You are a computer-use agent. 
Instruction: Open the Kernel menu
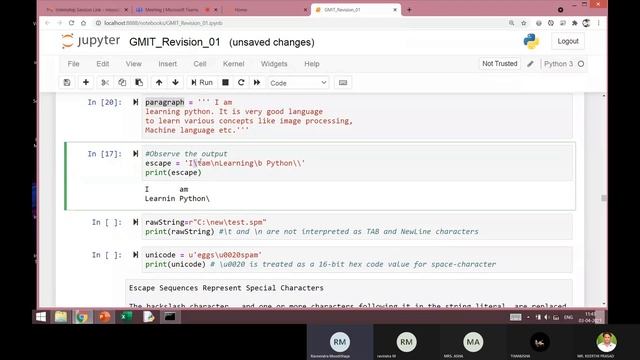233,64
